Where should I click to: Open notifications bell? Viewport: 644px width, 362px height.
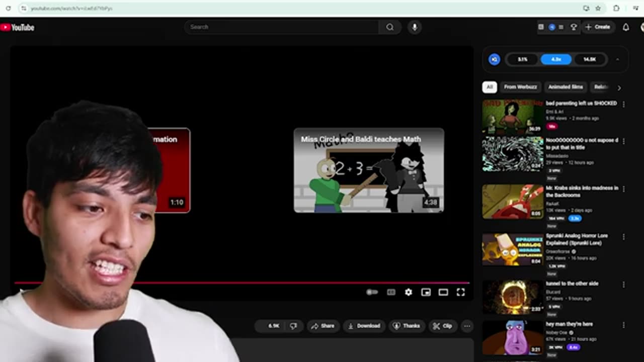click(x=626, y=27)
